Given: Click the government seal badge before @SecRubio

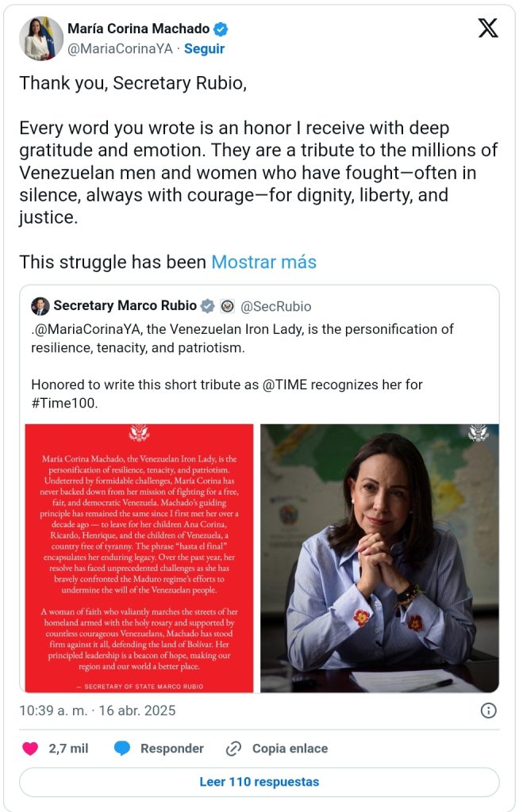Looking at the screenshot, I should tap(227, 306).
